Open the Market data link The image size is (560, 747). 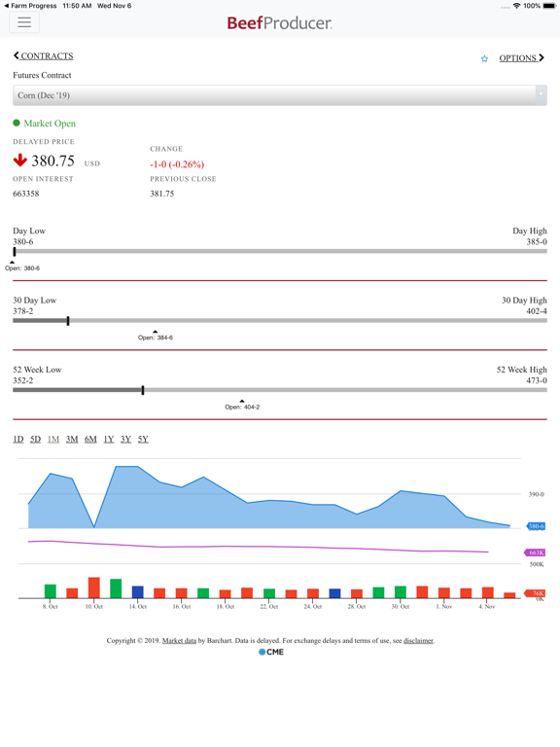pyautogui.click(x=179, y=640)
